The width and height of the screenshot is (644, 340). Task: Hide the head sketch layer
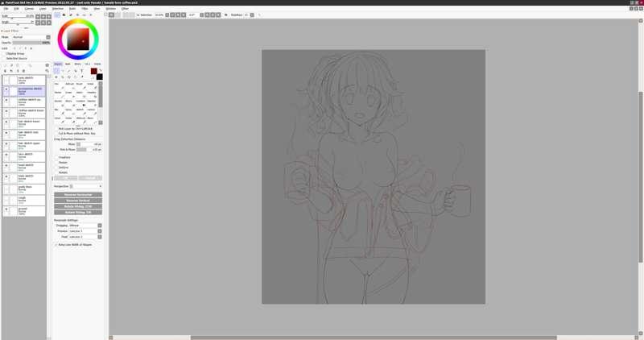point(6,165)
